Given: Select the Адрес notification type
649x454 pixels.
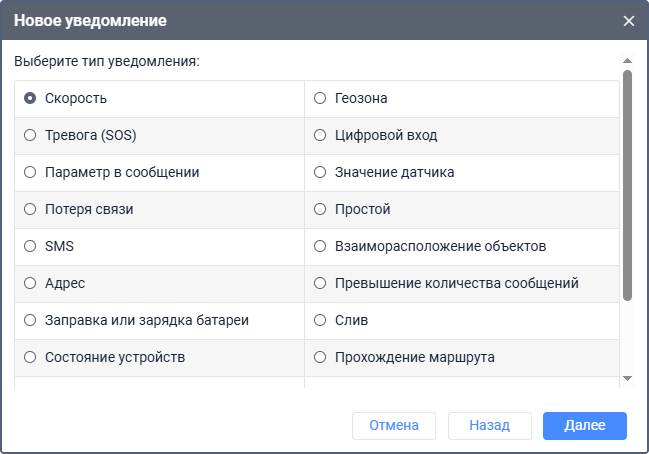Looking at the screenshot, I should 30,283.
